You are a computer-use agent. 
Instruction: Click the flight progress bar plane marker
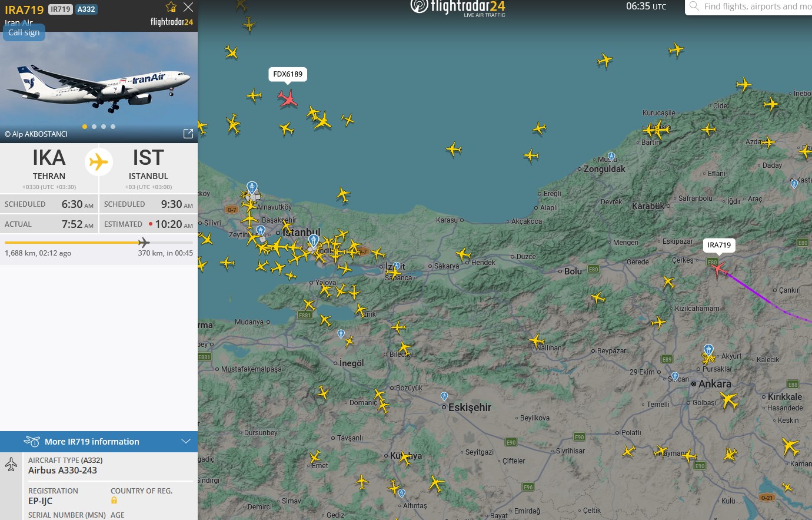(144, 243)
